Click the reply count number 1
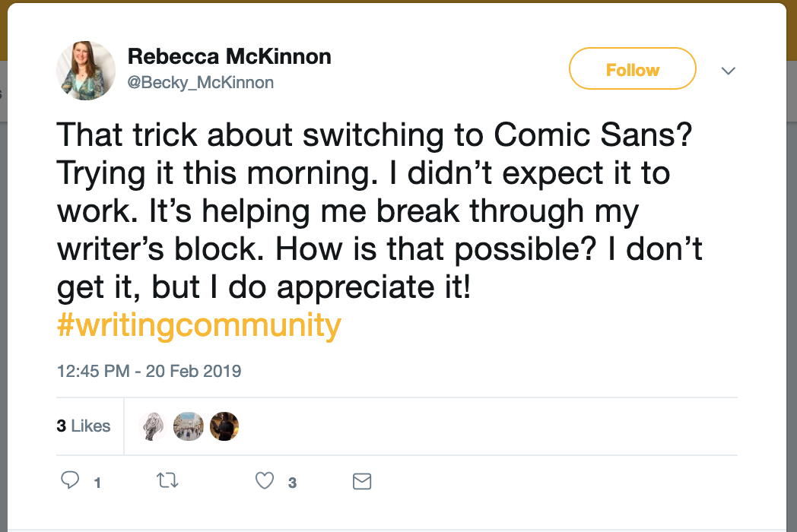Image resolution: width=797 pixels, height=532 pixels. (x=97, y=483)
